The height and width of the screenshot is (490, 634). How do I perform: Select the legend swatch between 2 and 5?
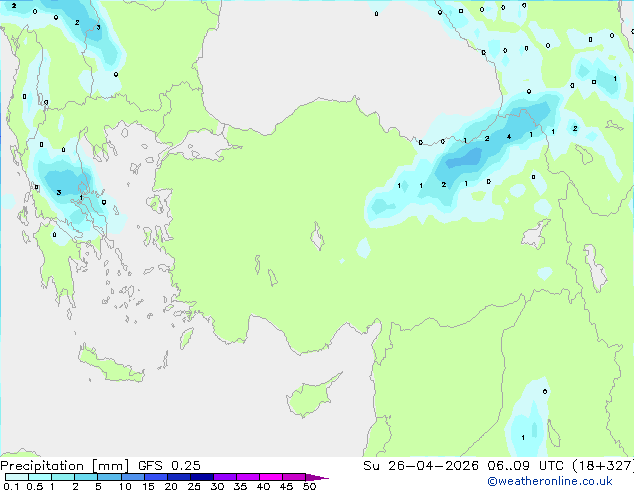(x=86, y=477)
